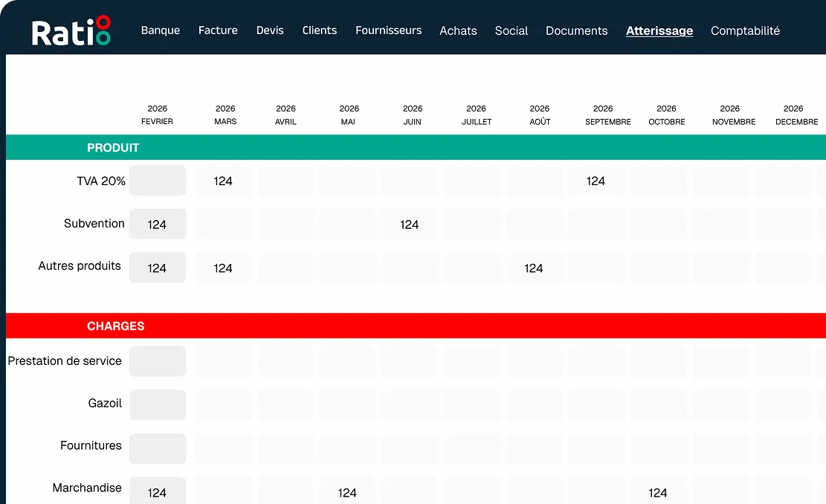Click the Ratio logo
The image size is (826, 504).
click(x=71, y=31)
